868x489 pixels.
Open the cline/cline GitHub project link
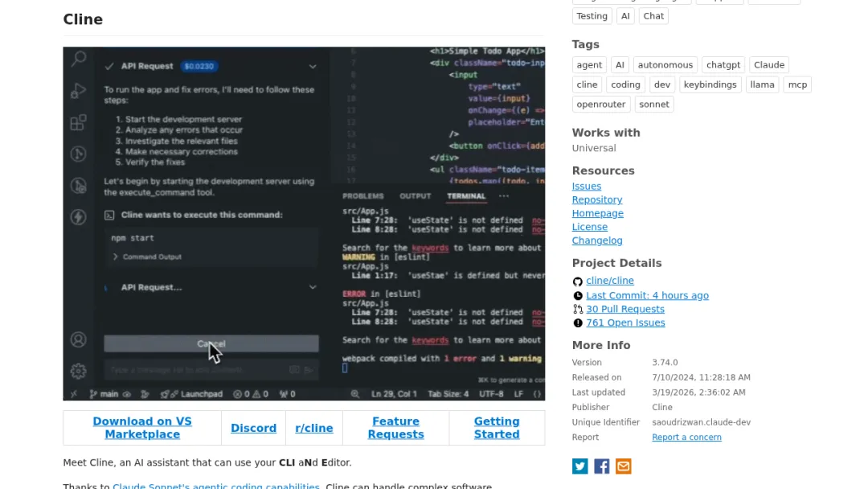click(609, 281)
